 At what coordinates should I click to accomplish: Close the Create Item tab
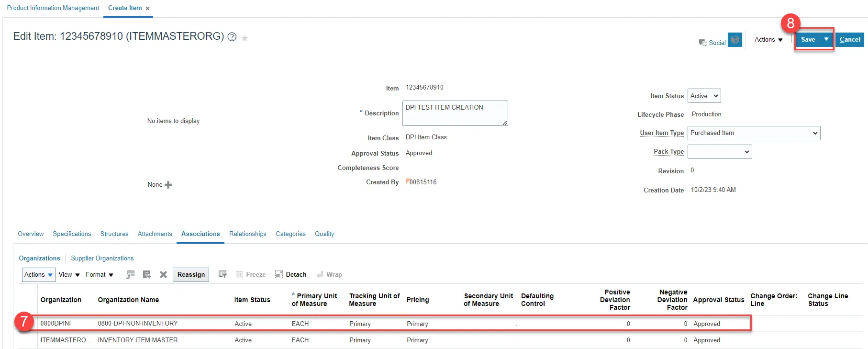(x=148, y=9)
